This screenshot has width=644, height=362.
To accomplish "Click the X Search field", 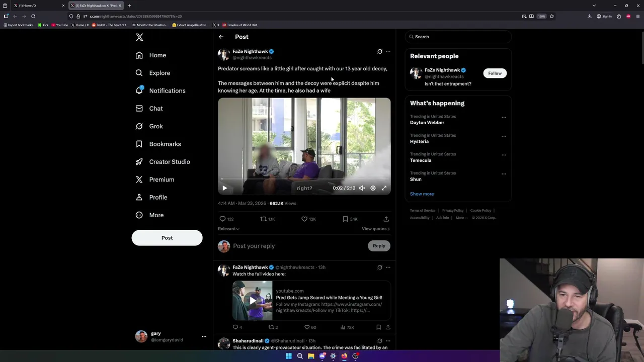I will tap(458, 37).
